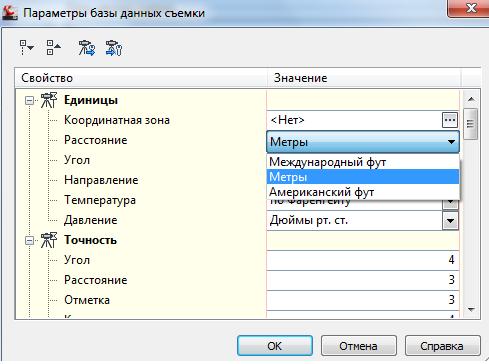Click the scrollbar down arrow
Viewport: 489px width, 364px height.
(x=471, y=310)
